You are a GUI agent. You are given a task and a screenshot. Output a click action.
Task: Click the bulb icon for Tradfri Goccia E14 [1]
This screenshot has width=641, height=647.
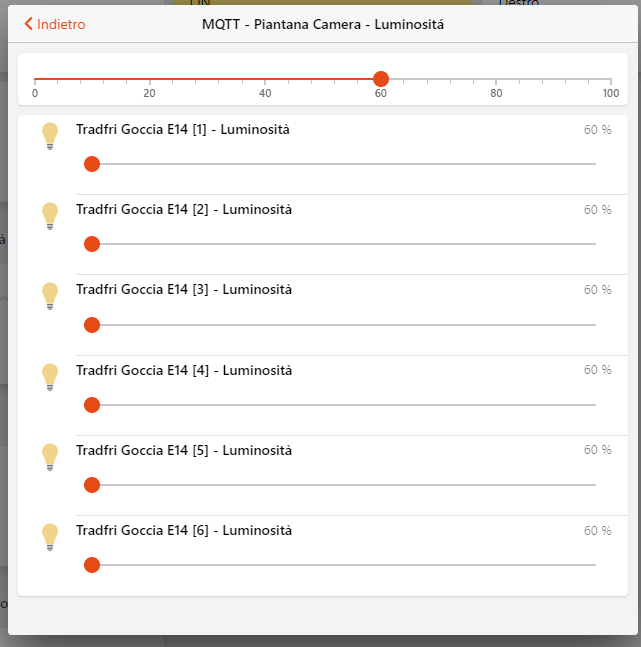50,135
